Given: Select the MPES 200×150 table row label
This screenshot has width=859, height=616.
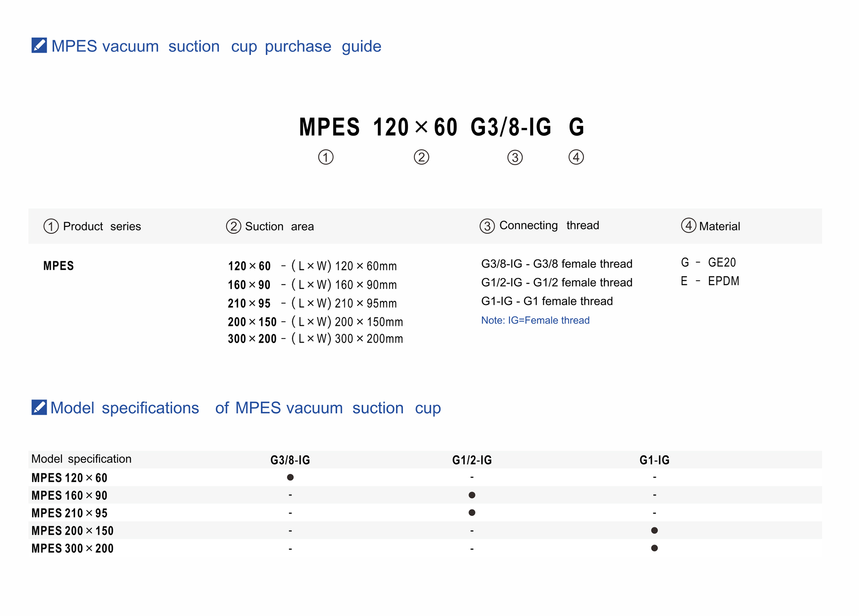Looking at the screenshot, I should point(73,531).
